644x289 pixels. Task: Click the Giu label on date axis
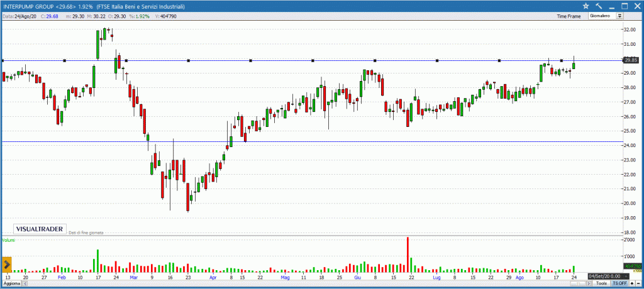[357, 278]
